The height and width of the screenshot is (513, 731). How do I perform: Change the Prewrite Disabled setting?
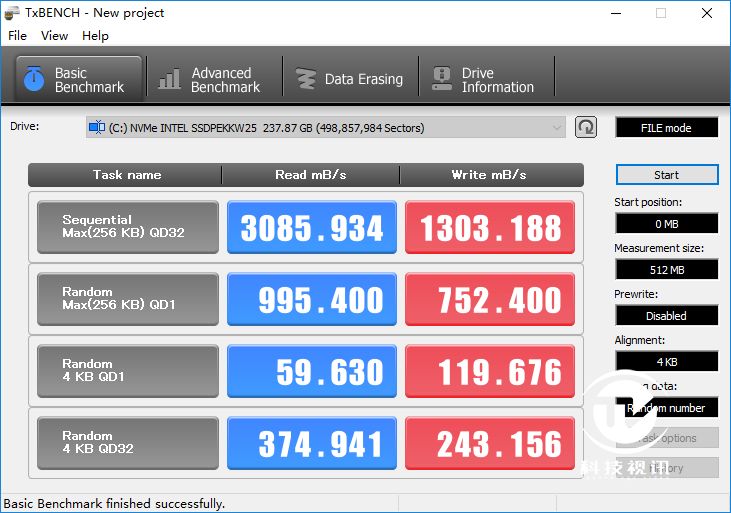pyautogui.click(x=667, y=316)
